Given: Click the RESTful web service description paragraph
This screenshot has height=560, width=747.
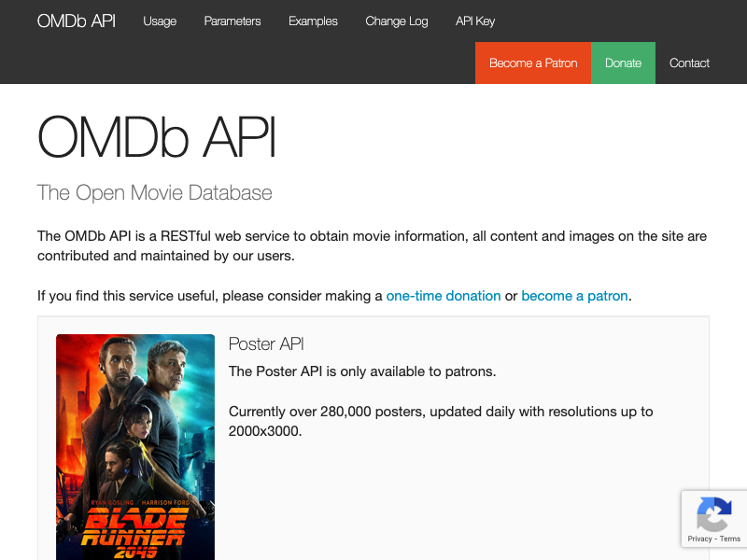Looking at the screenshot, I should 372,245.
